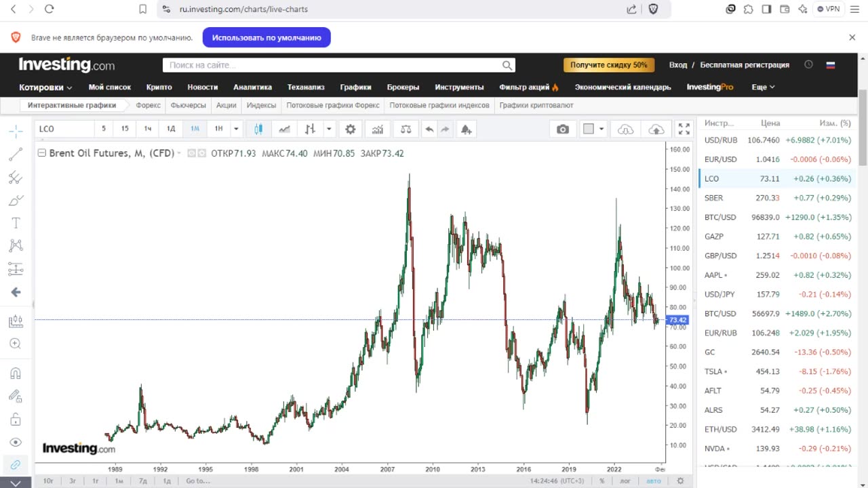Image resolution: width=868 pixels, height=488 pixels.
Task: Activate the zoom in magnifier tool
Action: (x=16, y=344)
